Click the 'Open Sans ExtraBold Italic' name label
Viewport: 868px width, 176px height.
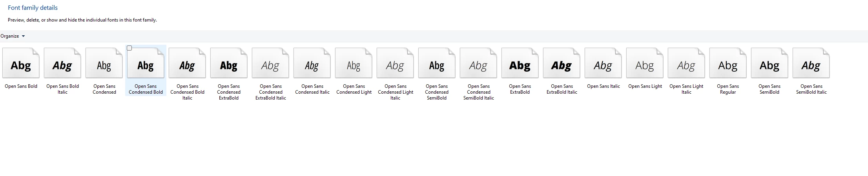tap(562, 89)
